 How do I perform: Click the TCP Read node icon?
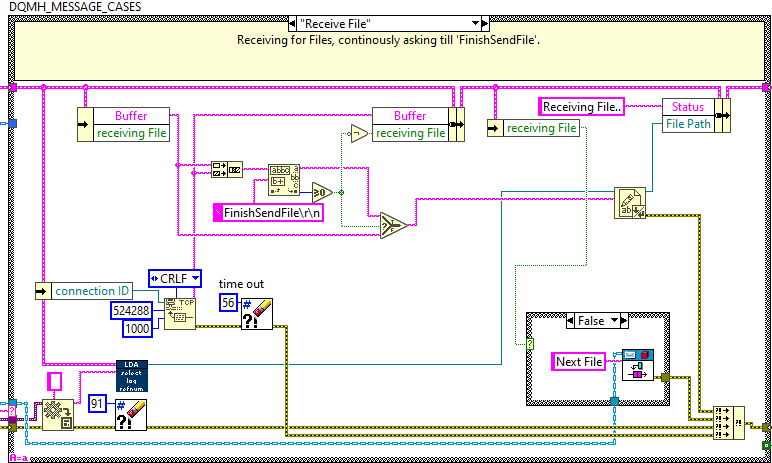click(x=180, y=314)
